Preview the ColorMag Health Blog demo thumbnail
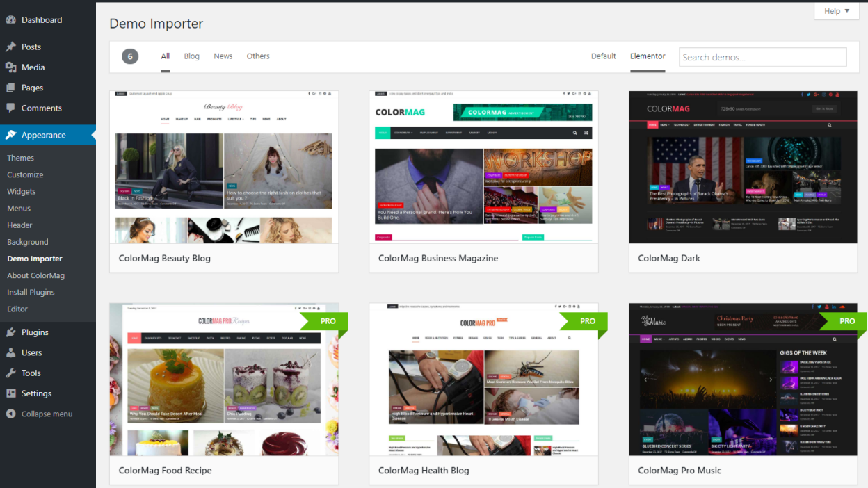Image resolution: width=868 pixels, height=488 pixels. pos(483,380)
